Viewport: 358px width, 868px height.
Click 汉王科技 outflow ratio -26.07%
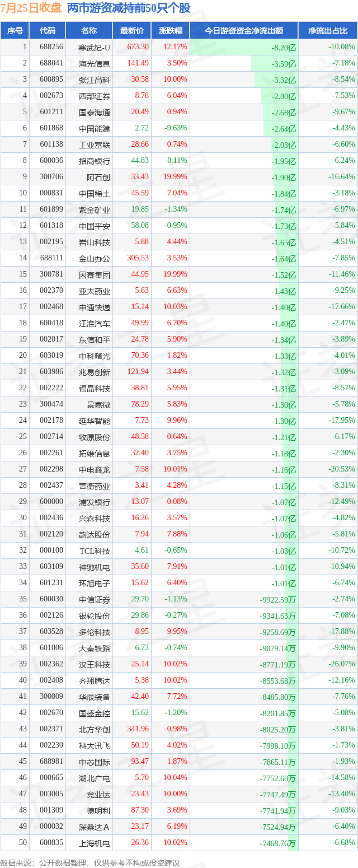click(342, 664)
